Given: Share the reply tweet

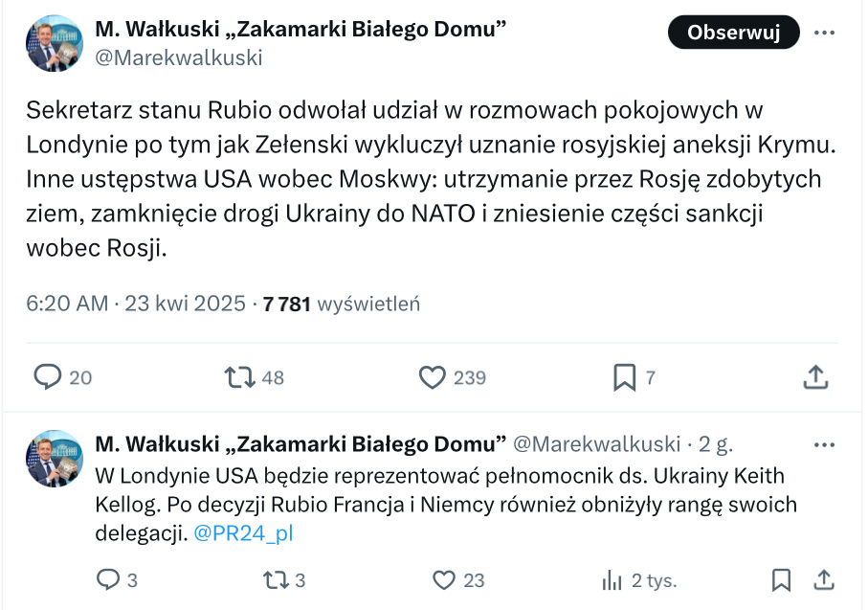Looking at the screenshot, I should (x=823, y=579).
